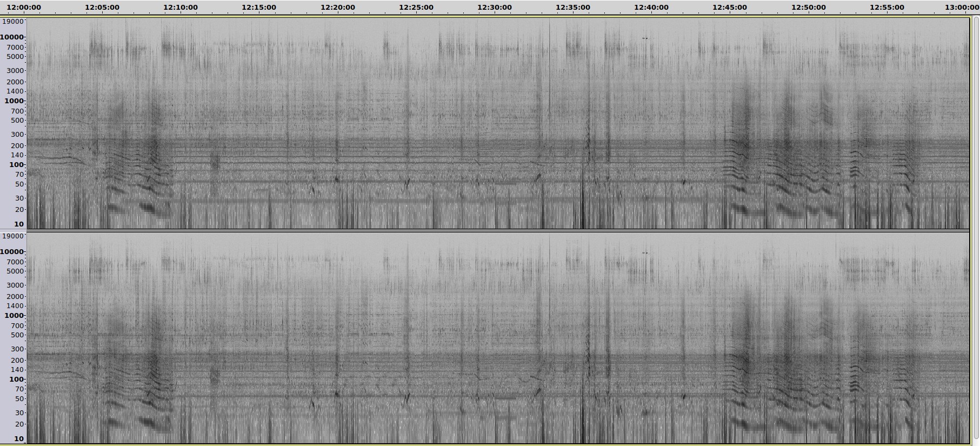Image resolution: width=980 pixels, height=446 pixels.
Task: Click the divider between the two channel spectrograms
Action: click(x=497, y=231)
